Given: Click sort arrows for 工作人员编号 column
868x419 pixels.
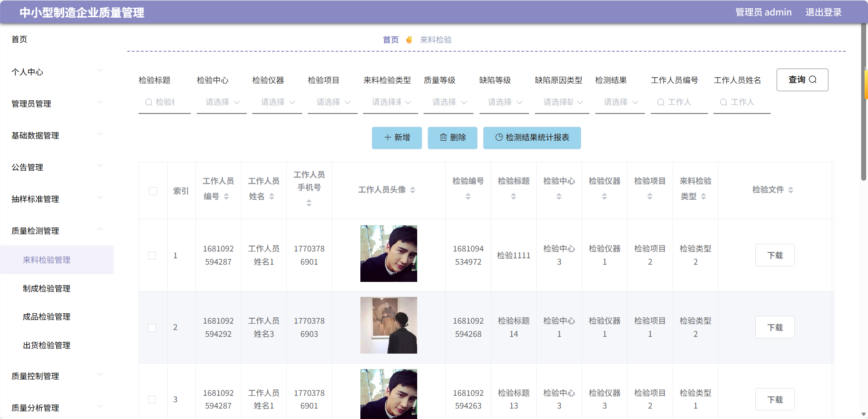Looking at the screenshot, I should coord(226,196).
